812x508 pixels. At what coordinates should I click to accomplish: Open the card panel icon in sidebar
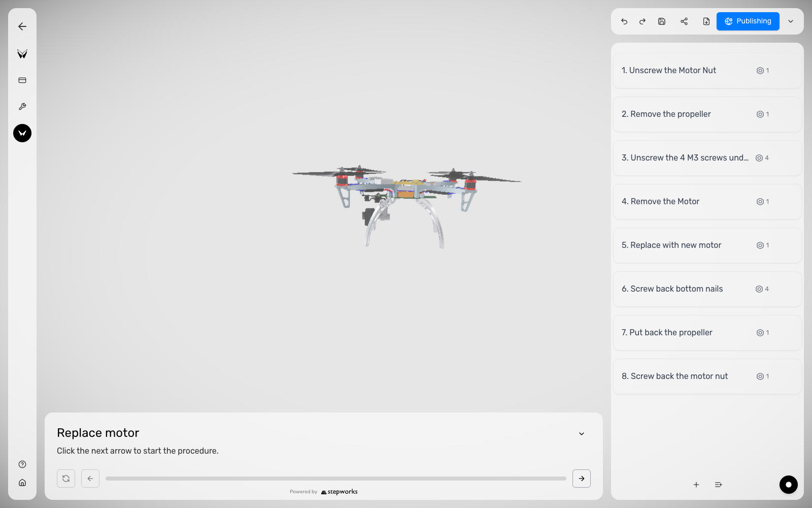click(22, 80)
